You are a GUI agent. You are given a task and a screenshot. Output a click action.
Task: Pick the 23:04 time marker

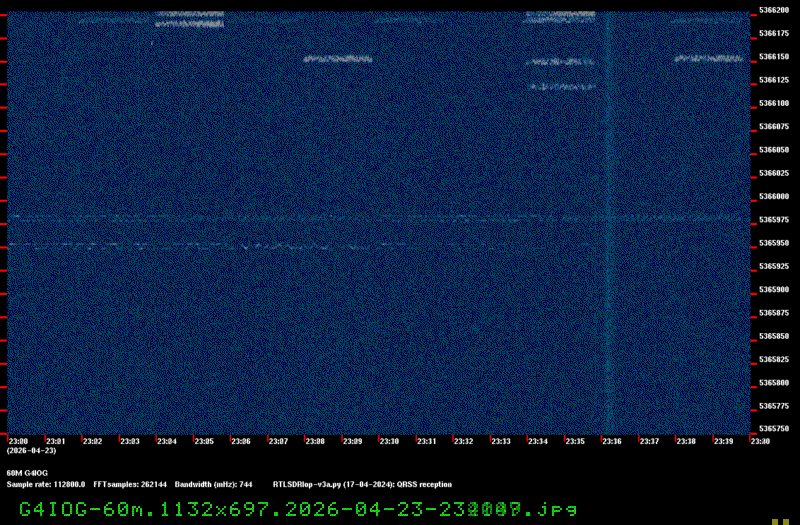click(167, 441)
